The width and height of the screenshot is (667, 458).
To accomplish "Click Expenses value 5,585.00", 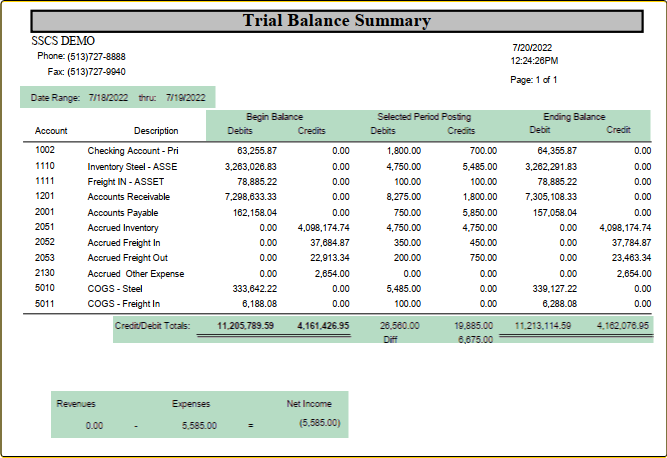I will click(x=200, y=425).
